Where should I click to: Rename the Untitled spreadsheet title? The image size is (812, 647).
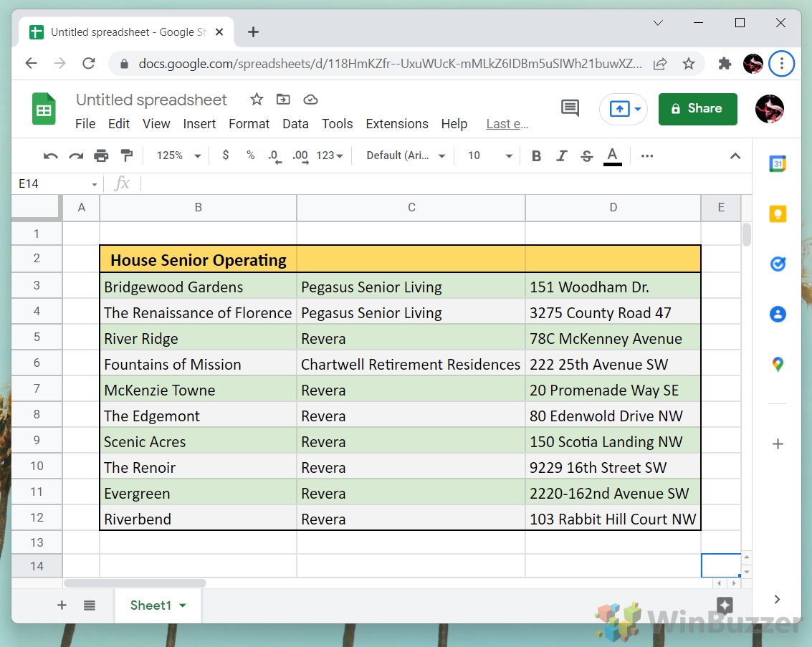pyautogui.click(x=151, y=100)
